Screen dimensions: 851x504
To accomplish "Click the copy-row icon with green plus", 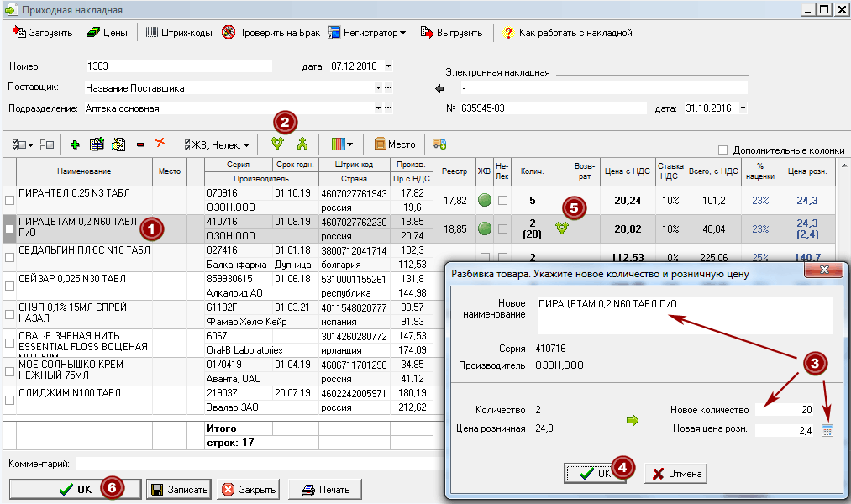I will [97, 144].
